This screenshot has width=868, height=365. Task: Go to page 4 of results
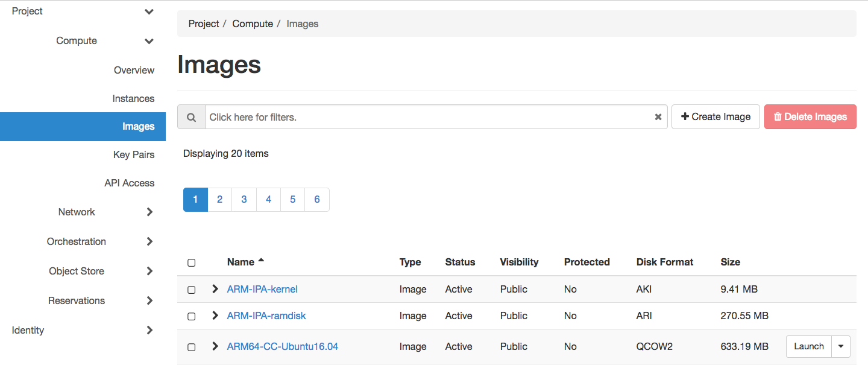268,200
